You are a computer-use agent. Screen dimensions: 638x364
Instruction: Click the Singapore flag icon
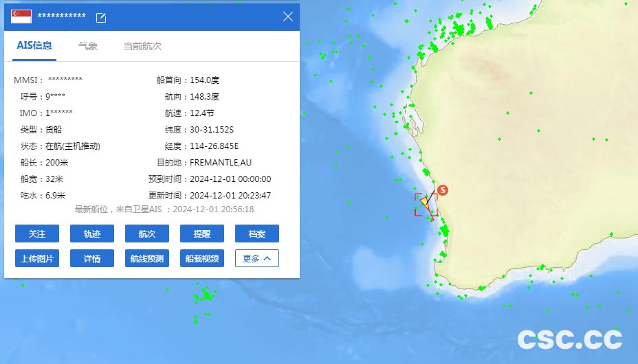pos(21,16)
